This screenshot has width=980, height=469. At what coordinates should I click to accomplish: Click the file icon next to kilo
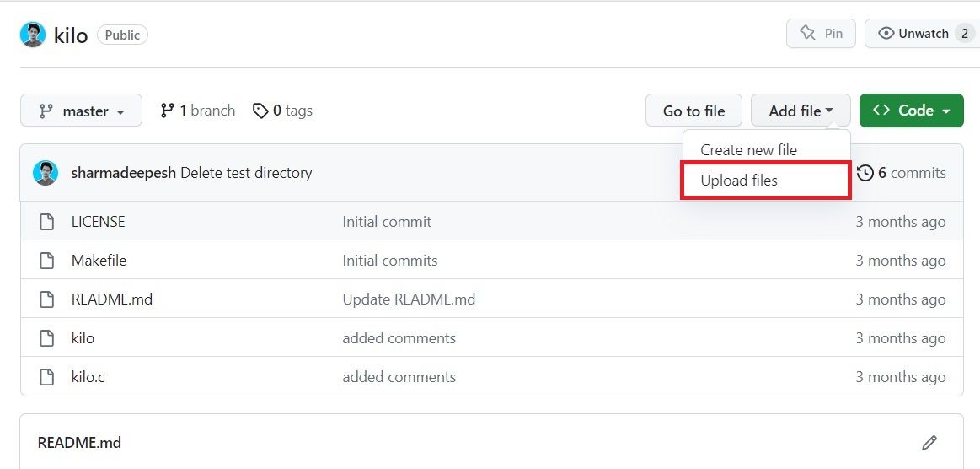pyautogui.click(x=47, y=338)
